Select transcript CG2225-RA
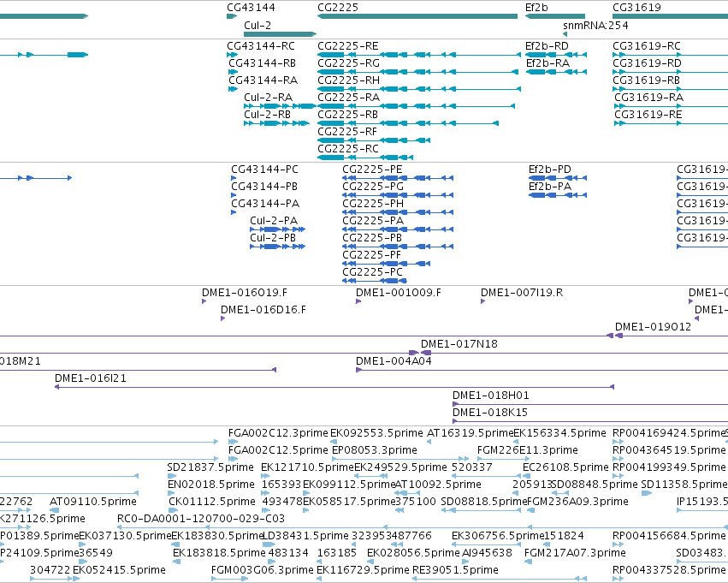Image resolution: width=728 pixels, height=583 pixels. pos(349,98)
